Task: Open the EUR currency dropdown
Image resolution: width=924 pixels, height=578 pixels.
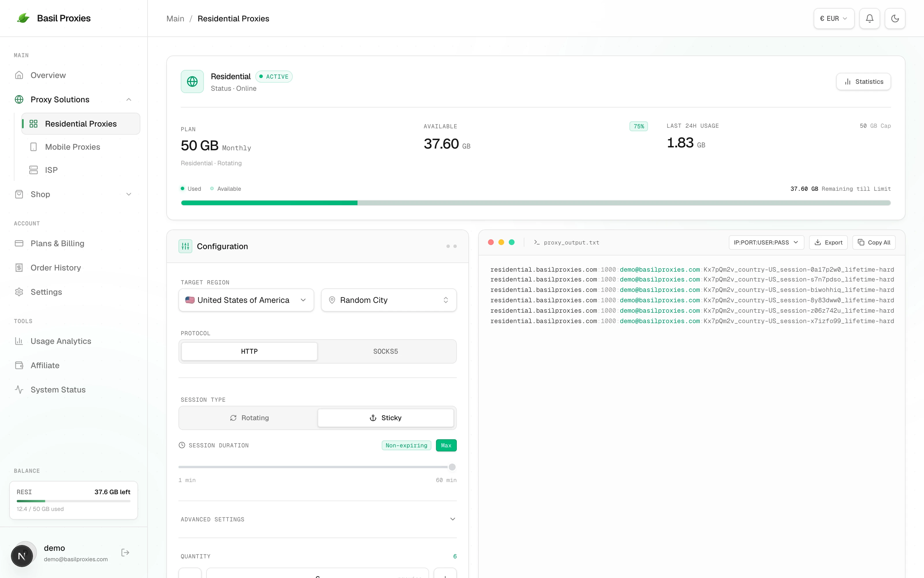Action: [x=834, y=18]
